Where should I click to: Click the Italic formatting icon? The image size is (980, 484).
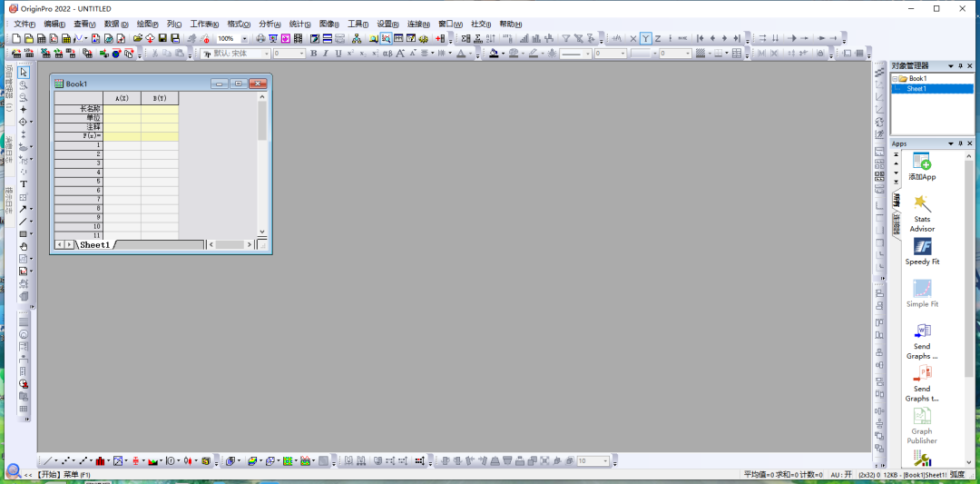[x=326, y=54]
